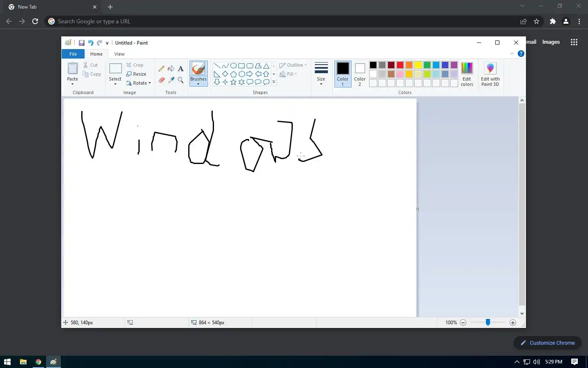Click the Brushes tool icon
The image size is (588, 368).
(x=198, y=69)
